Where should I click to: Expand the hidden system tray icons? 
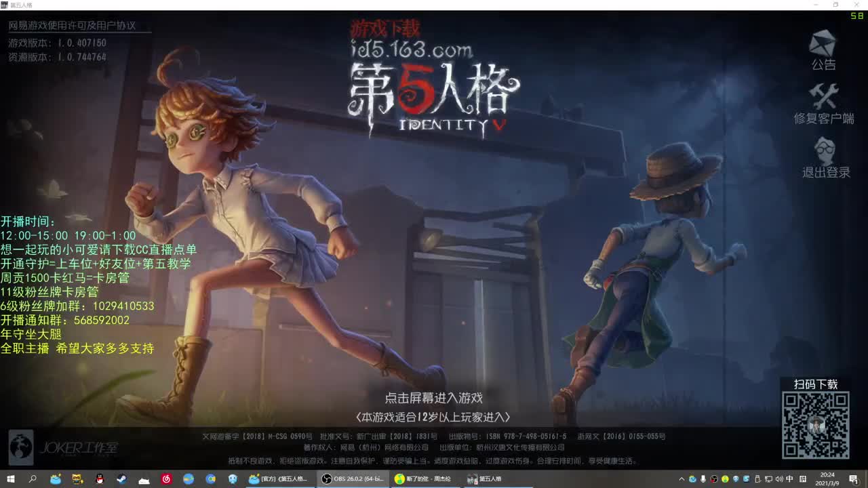(x=682, y=479)
